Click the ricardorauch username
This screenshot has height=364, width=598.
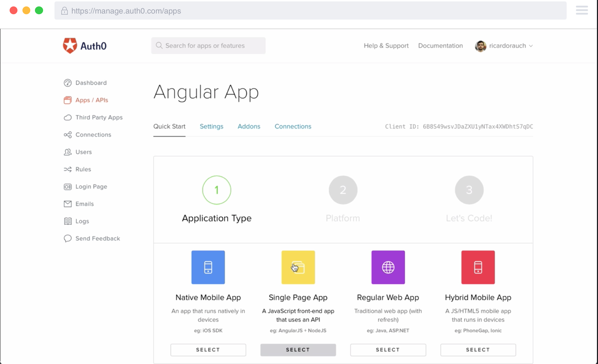pyautogui.click(x=508, y=46)
